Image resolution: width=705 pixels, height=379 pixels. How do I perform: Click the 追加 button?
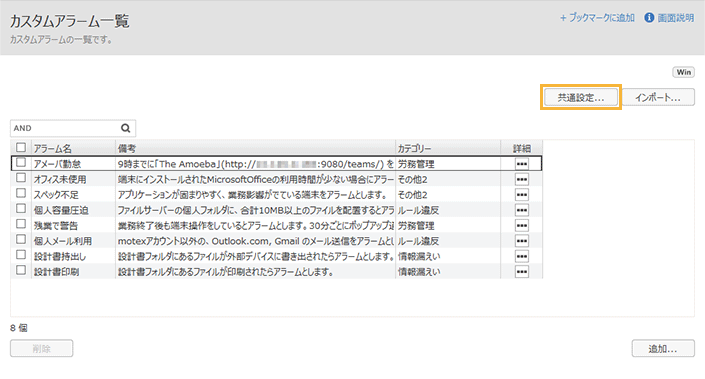pos(663,348)
